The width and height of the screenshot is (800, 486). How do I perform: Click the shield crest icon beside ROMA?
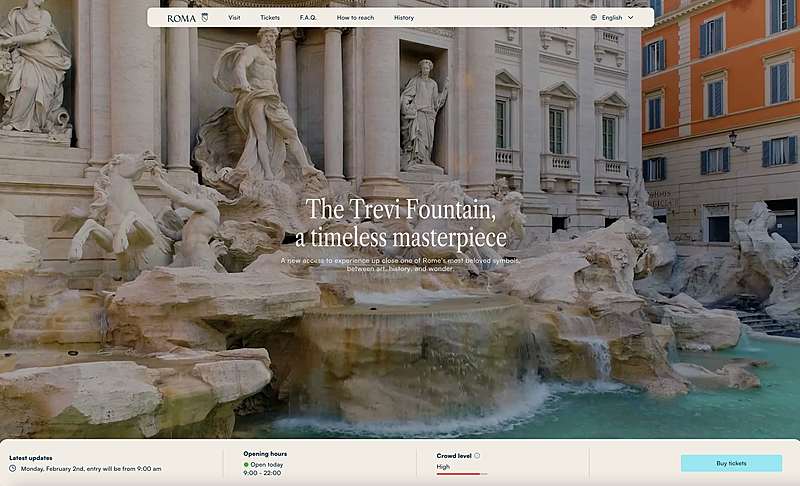tap(205, 18)
